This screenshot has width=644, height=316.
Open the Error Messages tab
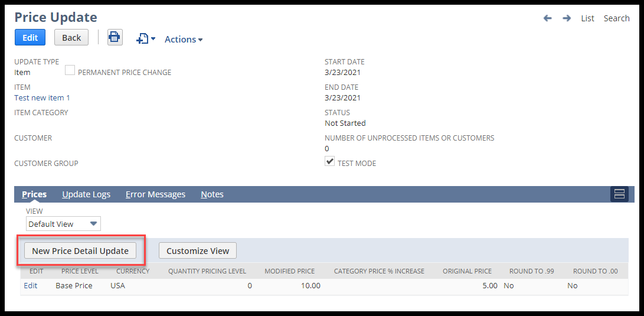(155, 194)
